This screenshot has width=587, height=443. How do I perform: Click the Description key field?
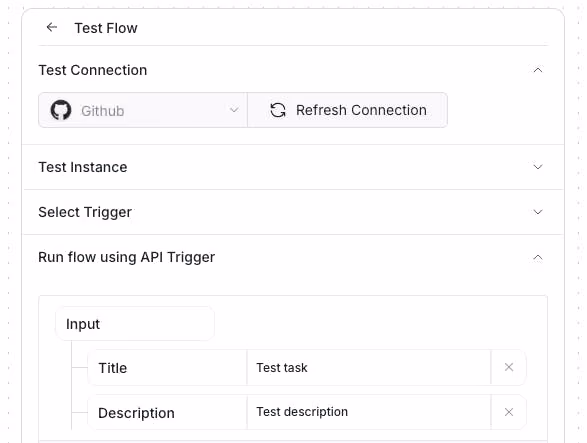[x=167, y=413]
